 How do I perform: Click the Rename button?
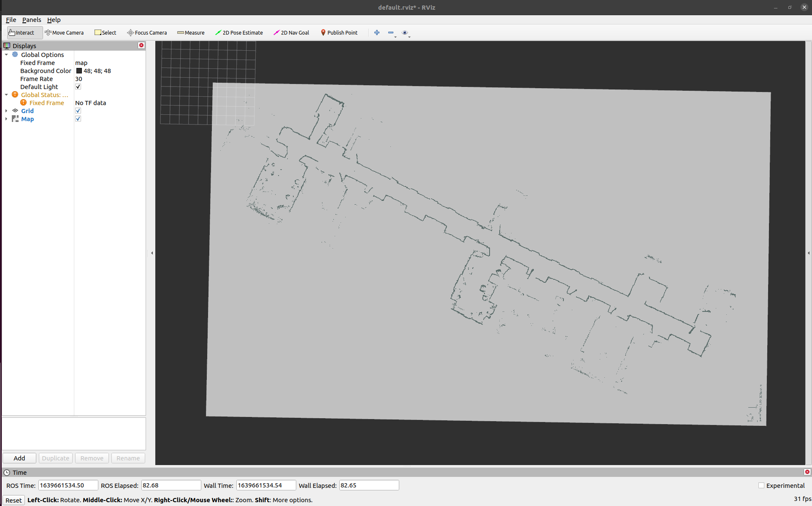128,458
